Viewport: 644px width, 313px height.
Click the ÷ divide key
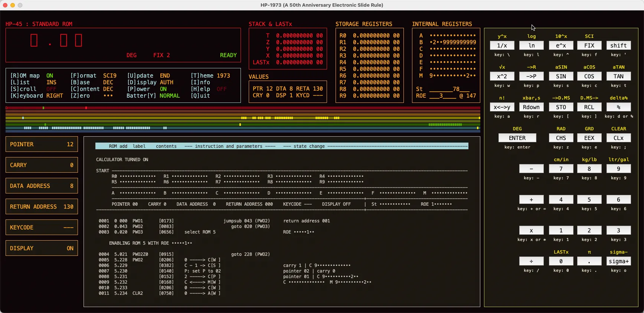(x=531, y=261)
